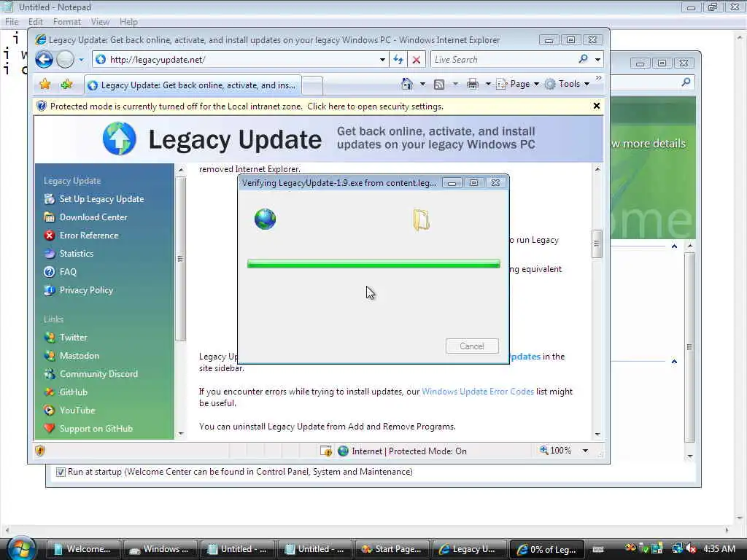The image size is (747, 560).
Task: Switch to the 0% of Leg... download taskbar button
Action: pyautogui.click(x=547, y=549)
